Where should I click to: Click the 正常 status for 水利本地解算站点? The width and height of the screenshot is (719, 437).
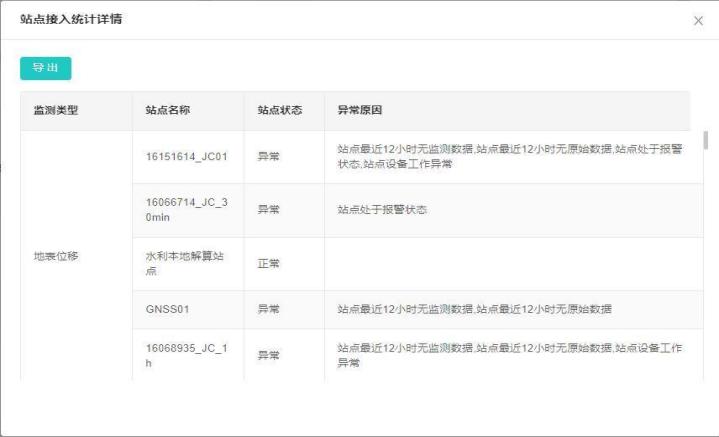click(x=269, y=263)
